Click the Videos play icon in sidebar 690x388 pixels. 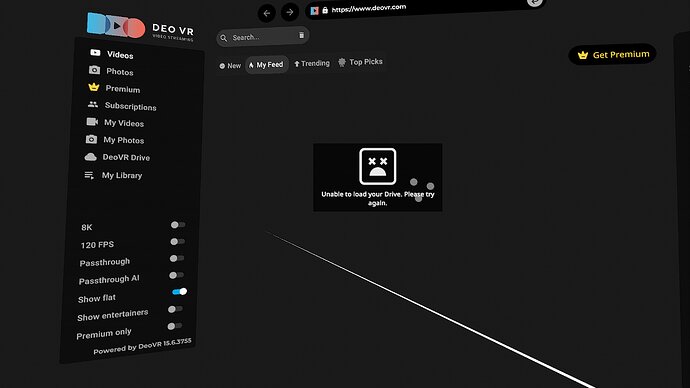click(95, 53)
